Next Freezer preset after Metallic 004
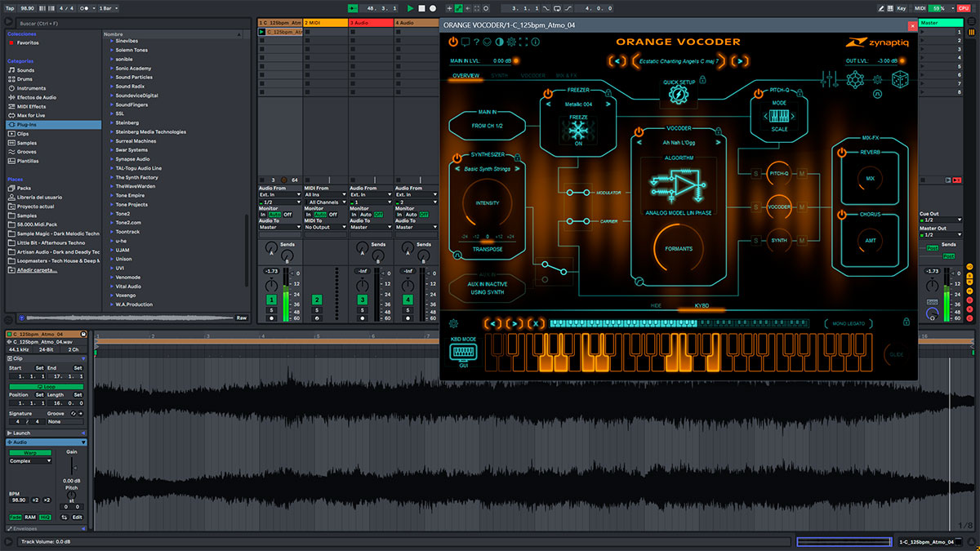This screenshot has height=551, width=980. click(608, 104)
